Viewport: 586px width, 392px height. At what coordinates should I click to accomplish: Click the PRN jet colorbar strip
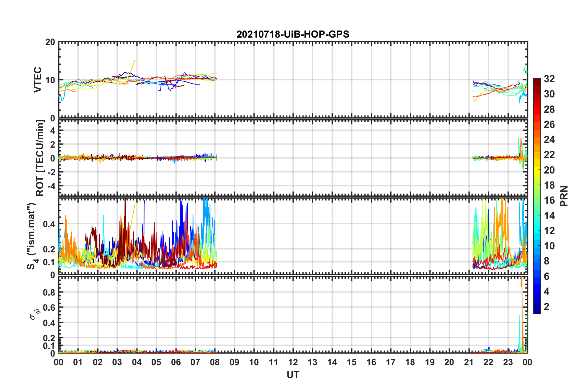[537, 196]
